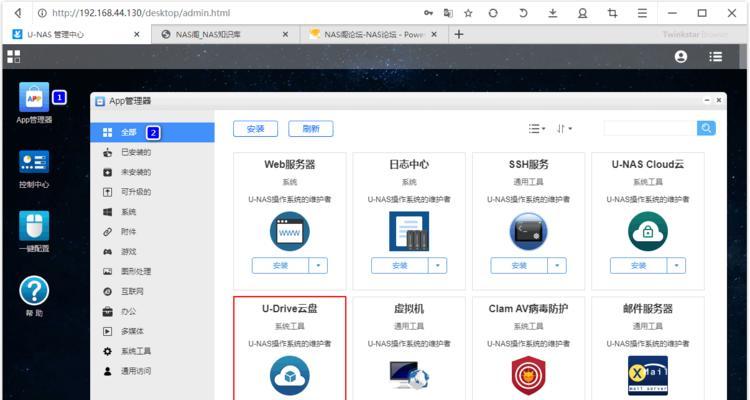Viewport: 750px width, 400px height.
Task: Launch the 一键配置 desktop icon
Action: point(34,225)
